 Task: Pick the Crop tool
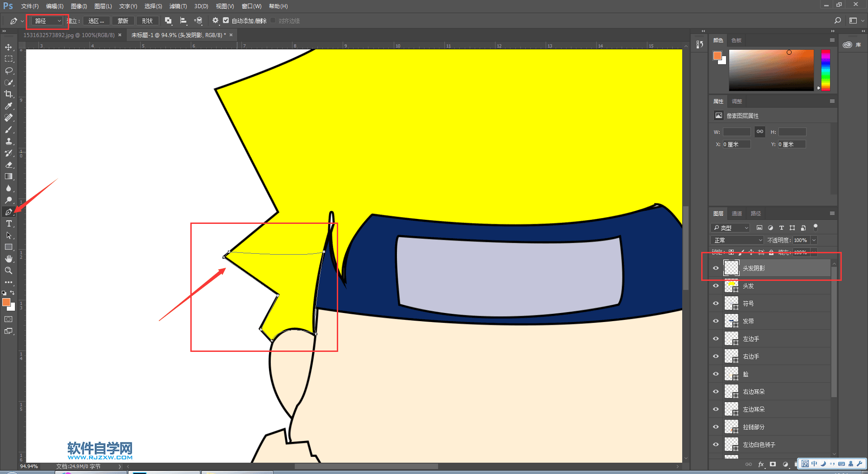click(9, 94)
